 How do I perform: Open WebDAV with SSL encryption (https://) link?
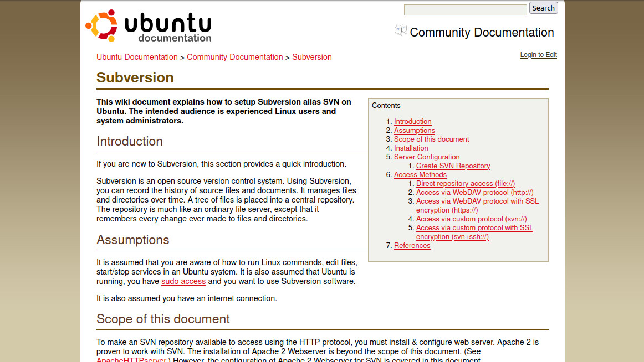(x=477, y=206)
